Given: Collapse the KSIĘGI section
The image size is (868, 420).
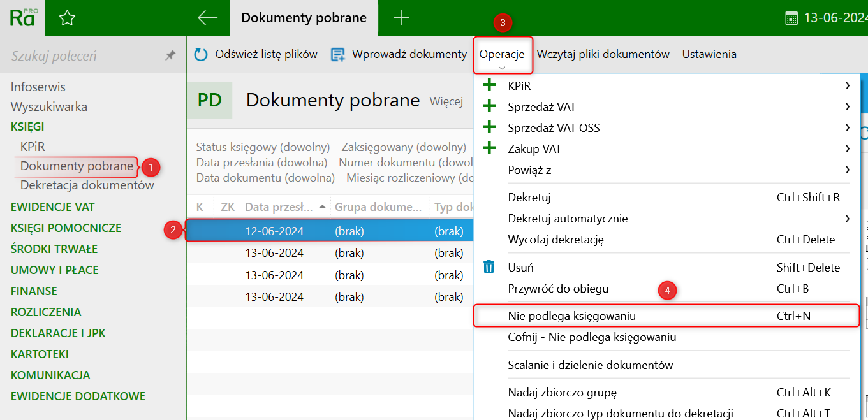Looking at the screenshot, I should pyautogui.click(x=27, y=127).
